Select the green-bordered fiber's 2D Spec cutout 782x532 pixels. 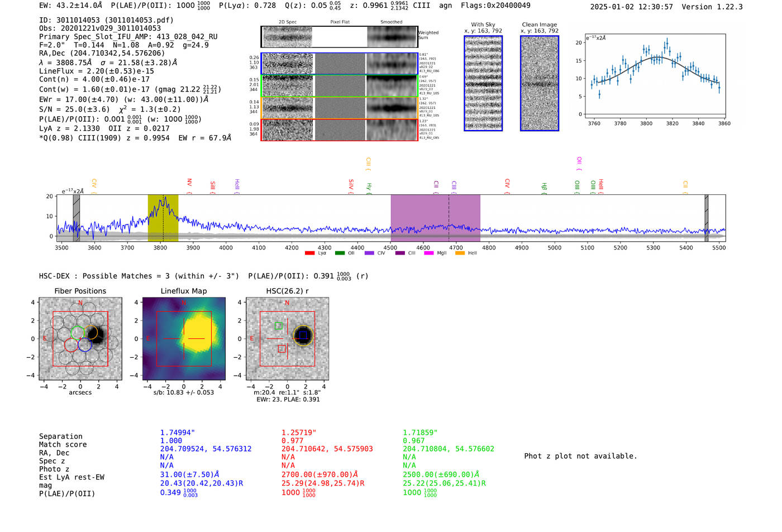click(x=288, y=86)
